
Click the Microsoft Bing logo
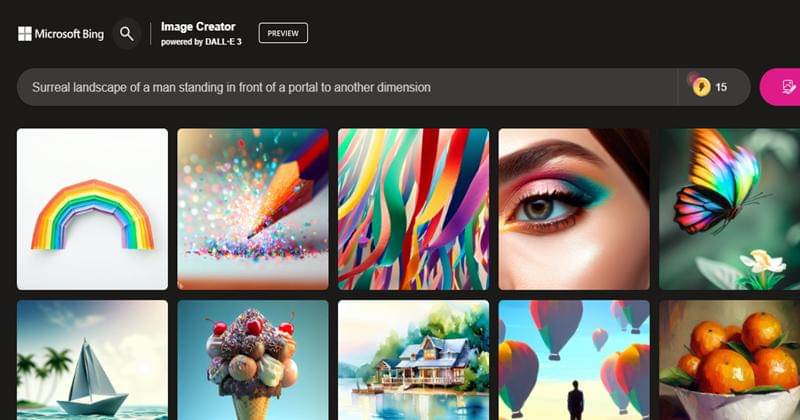click(x=61, y=34)
